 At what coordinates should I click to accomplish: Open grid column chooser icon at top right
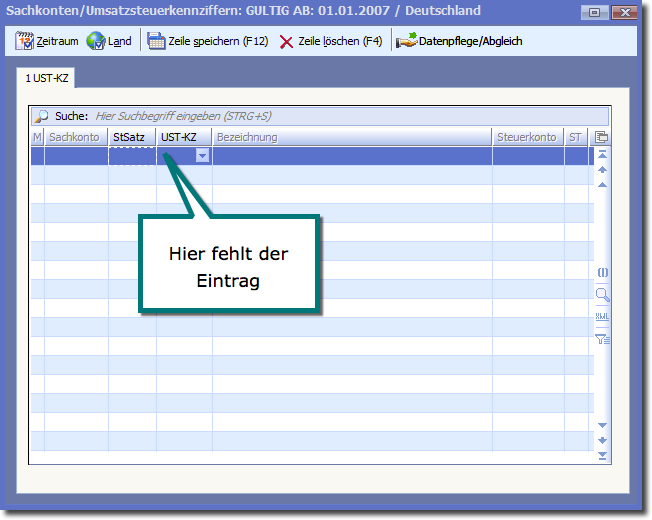pyautogui.click(x=602, y=137)
